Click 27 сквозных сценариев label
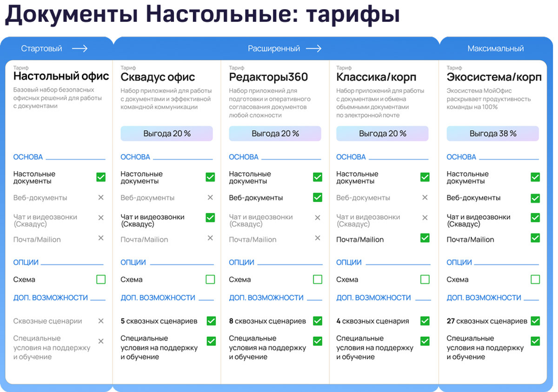This screenshot has width=558, height=392. tap(487, 321)
